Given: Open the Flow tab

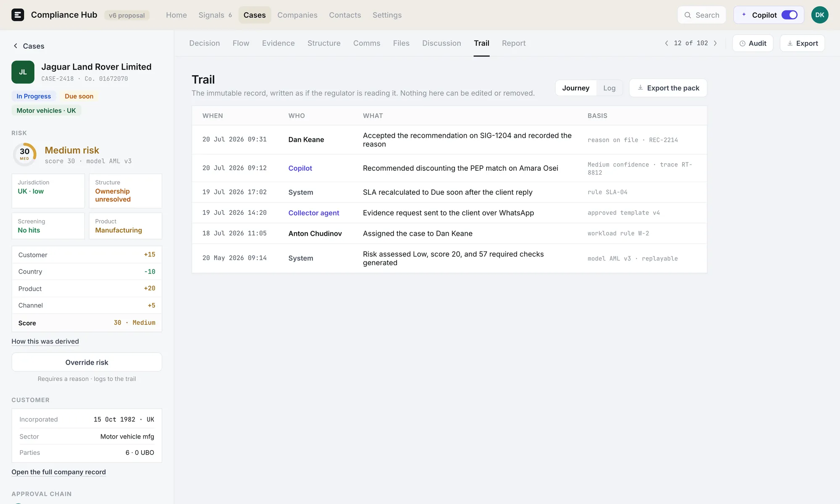Looking at the screenshot, I should pos(241,43).
